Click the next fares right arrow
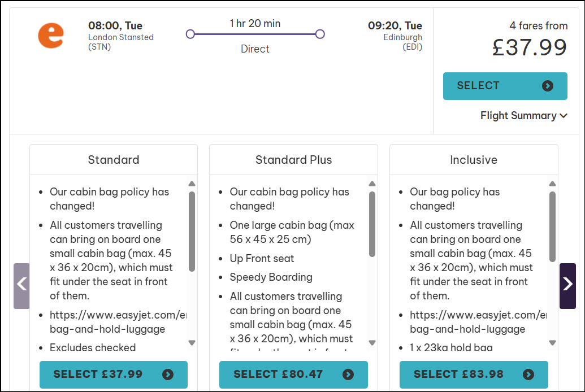The image size is (585, 392). click(x=567, y=285)
